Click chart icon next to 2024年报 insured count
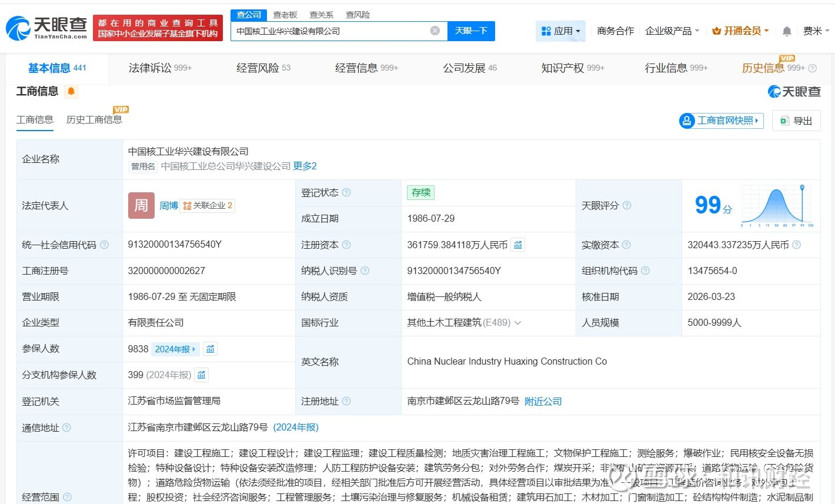Image resolution: width=835 pixels, height=504 pixels. click(x=211, y=349)
